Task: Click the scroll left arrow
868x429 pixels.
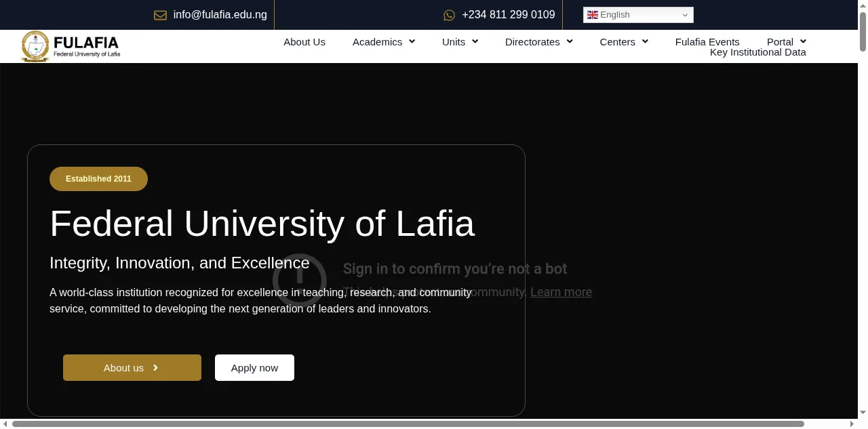Action: click(x=5, y=424)
